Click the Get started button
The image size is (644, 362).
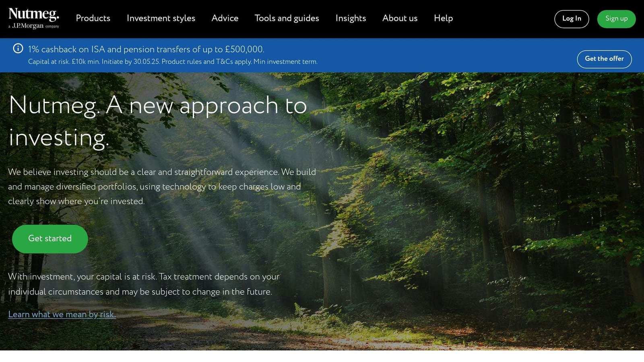50,239
